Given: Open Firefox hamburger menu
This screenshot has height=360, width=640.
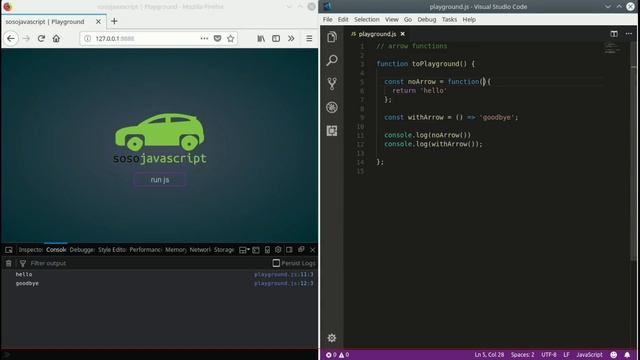Looking at the screenshot, I should tap(309, 38).
